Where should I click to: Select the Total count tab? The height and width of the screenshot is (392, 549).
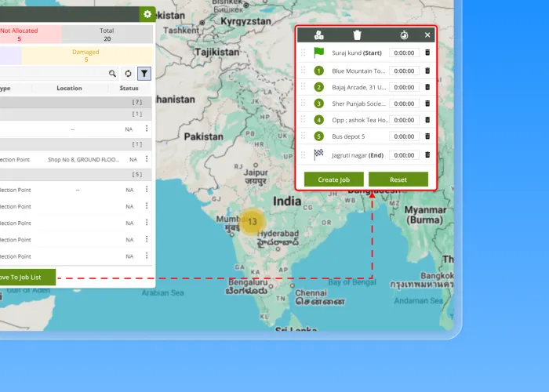coord(107,34)
